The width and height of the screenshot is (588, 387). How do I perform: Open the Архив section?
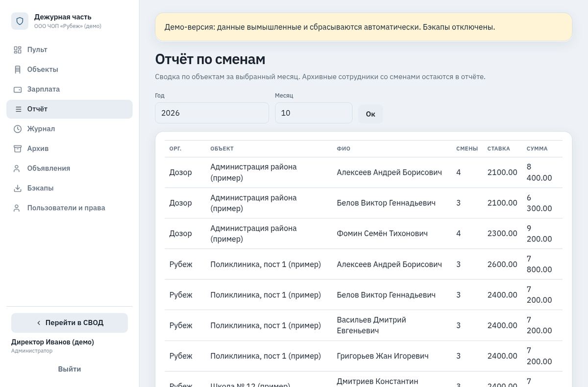tap(69, 148)
